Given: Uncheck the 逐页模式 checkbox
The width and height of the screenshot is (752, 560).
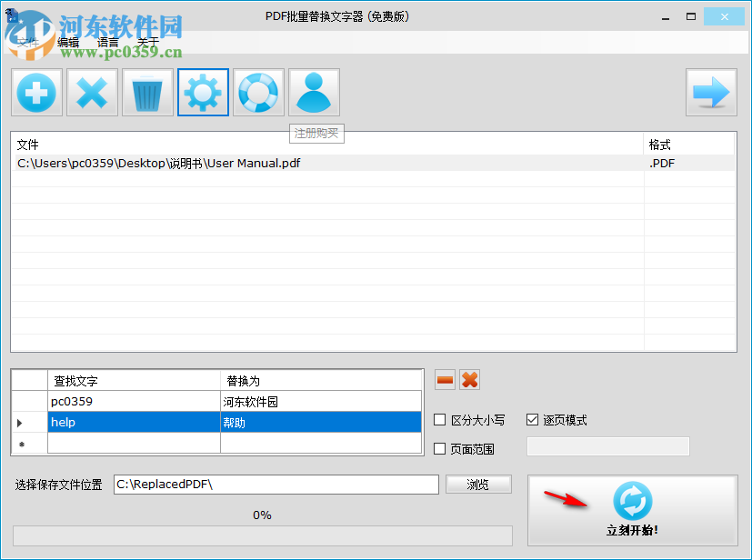Looking at the screenshot, I should click(x=532, y=419).
